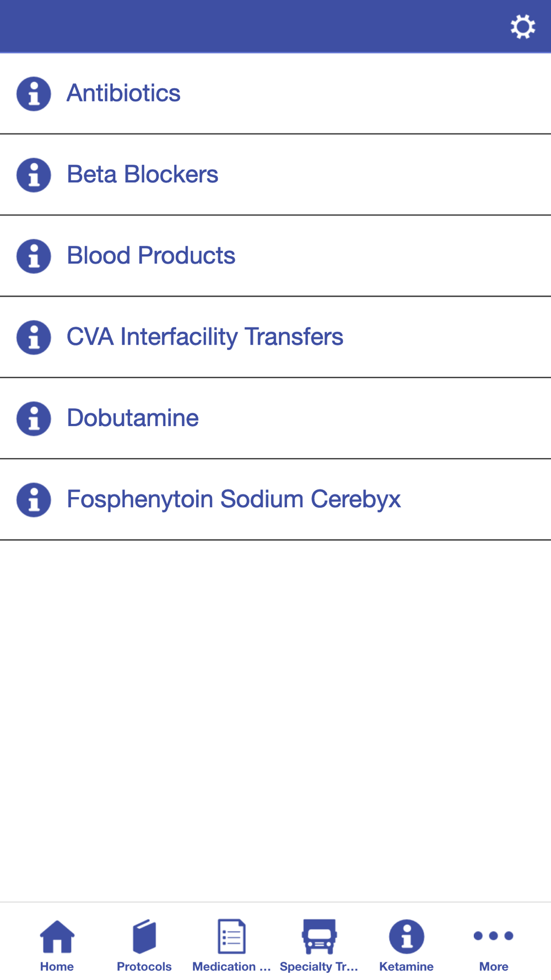Tap the info icon beside Dobutamine
Viewport: 551px width, 980px height.
(x=34, y=418)
